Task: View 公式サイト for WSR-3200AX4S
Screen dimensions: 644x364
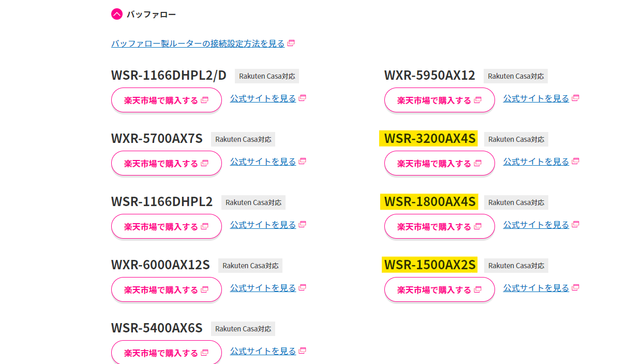Action: (536, 162)
